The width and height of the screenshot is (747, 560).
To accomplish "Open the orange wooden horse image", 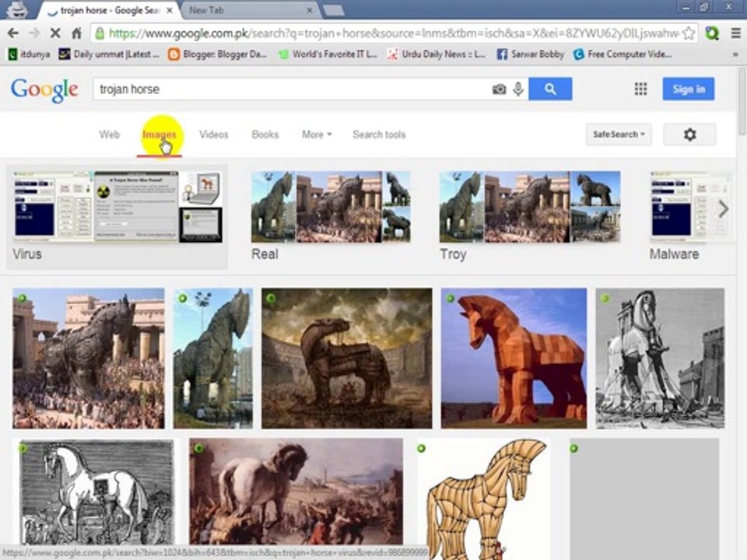I will [514, 358].
